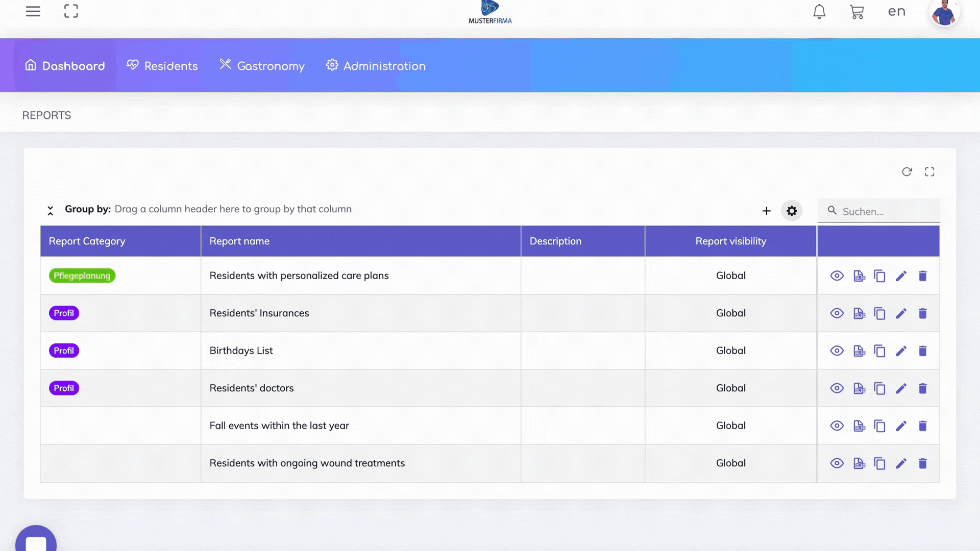Sort by the Report name column header

pyautogui.click(x=239, y=241)
